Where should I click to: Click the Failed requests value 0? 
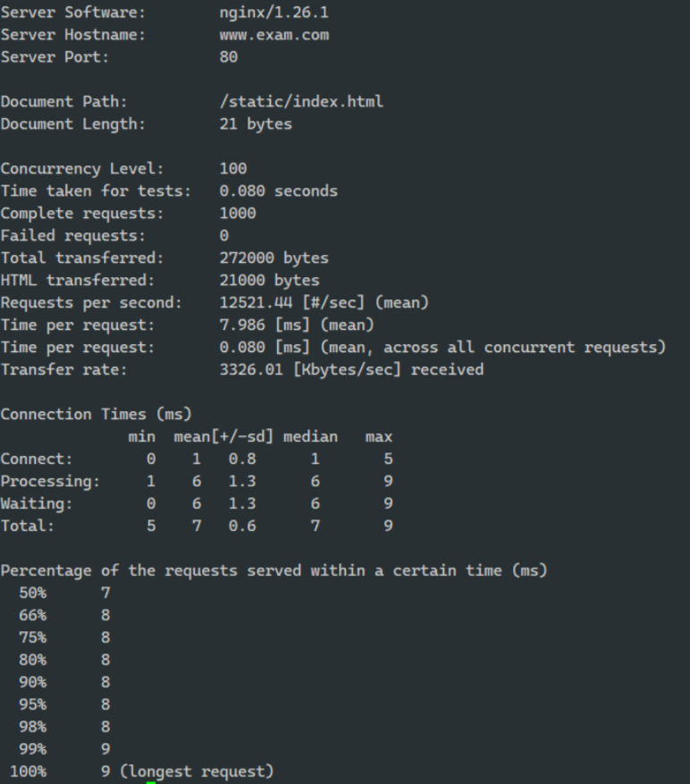224,235
